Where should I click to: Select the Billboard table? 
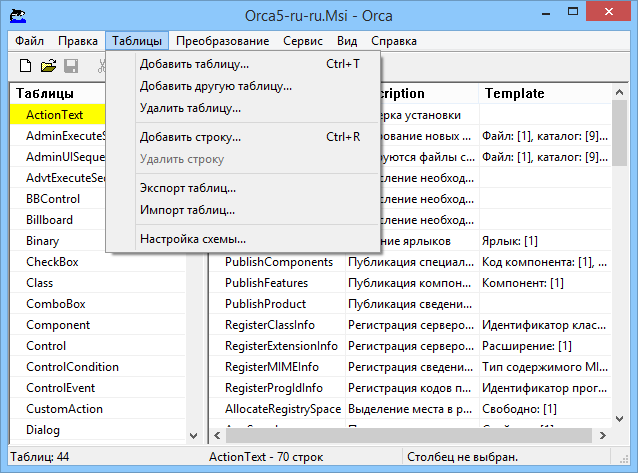[58, 220]
